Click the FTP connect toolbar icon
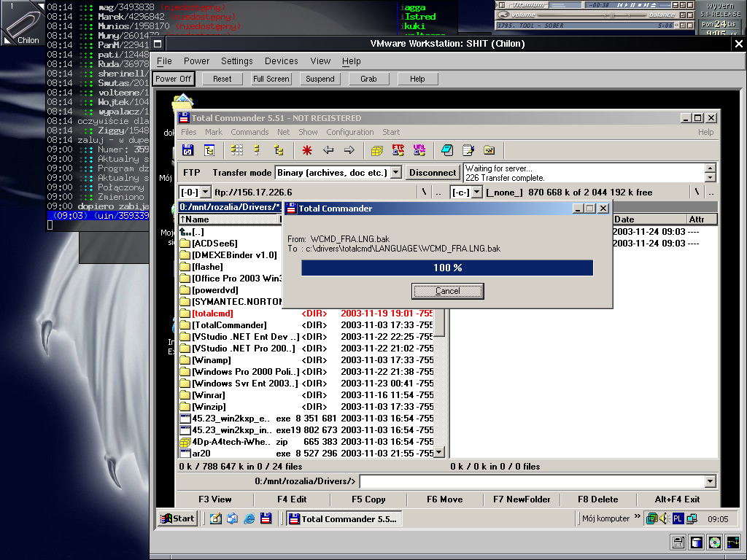Image resolution: width=747 pixels, height=560 pixels. pyautogui.click(x=398, y=150)
